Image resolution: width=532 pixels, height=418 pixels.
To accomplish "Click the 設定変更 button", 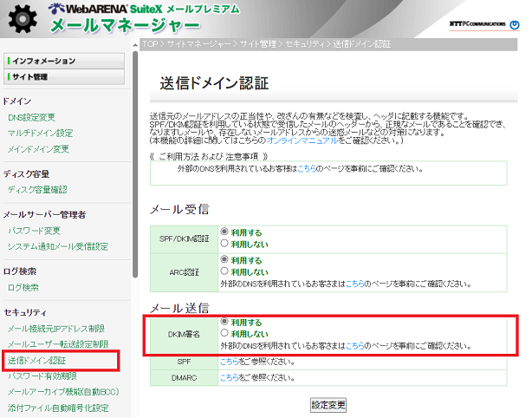I will point(328,405).
